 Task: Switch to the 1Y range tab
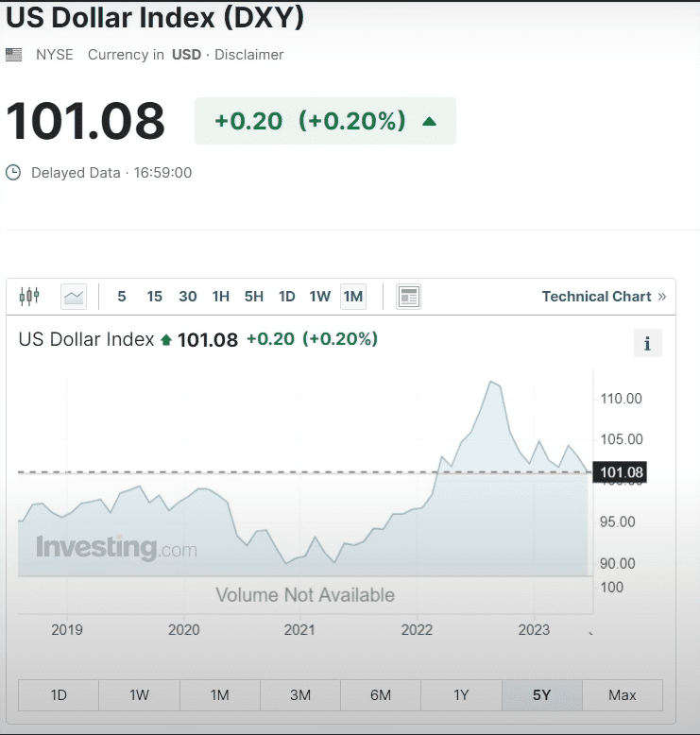point(461,695)
